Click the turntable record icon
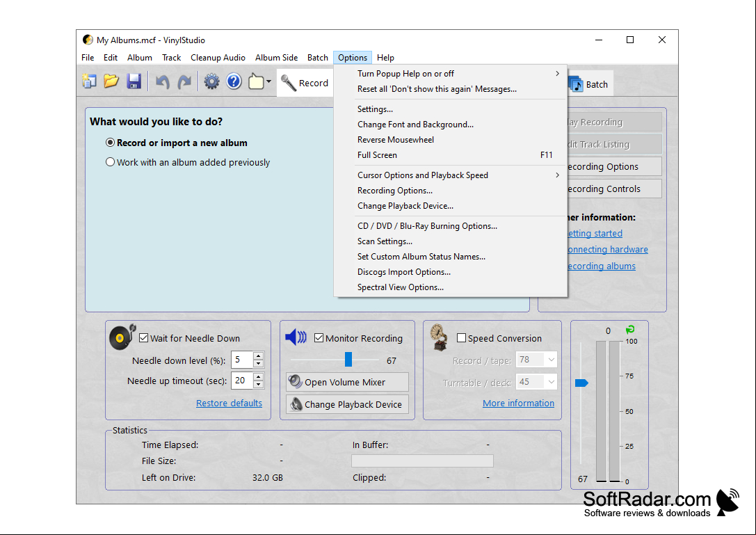This screenshot has height=535, width=756. coord(122,337)
